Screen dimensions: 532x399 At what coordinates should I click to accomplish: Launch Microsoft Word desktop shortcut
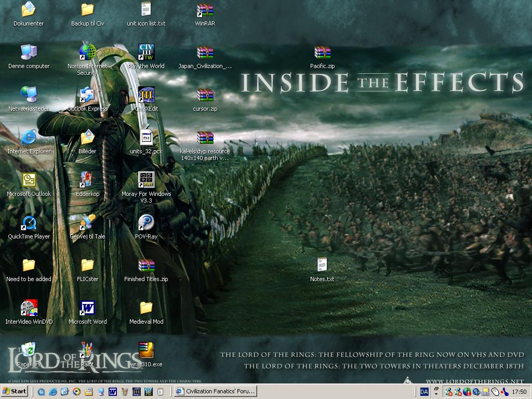(87, 308)
